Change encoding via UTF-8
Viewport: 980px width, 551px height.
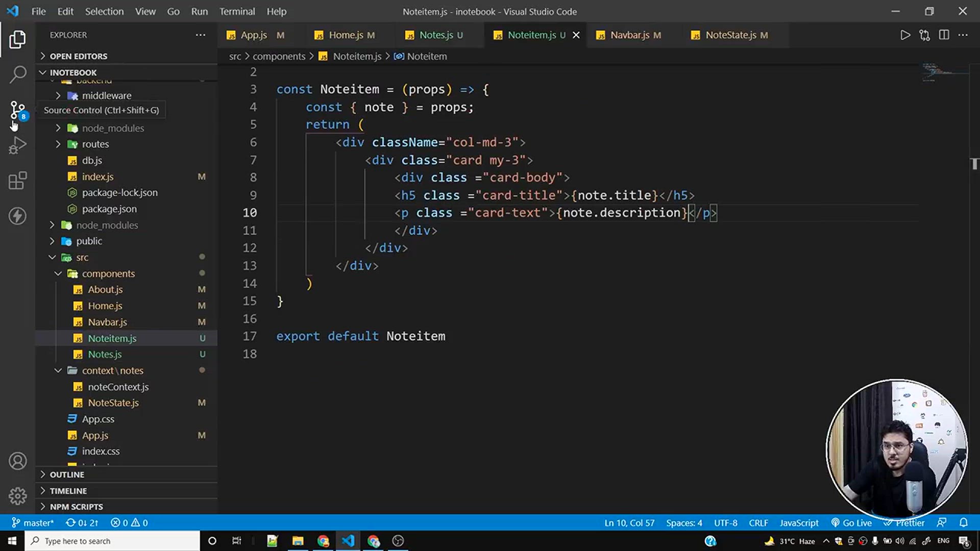coord(725,523)
